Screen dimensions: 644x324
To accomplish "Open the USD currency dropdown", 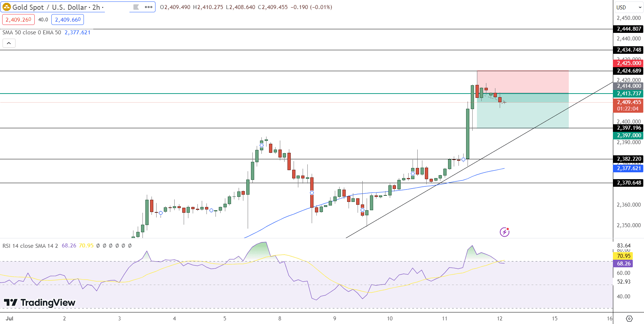I will (629, 7).
